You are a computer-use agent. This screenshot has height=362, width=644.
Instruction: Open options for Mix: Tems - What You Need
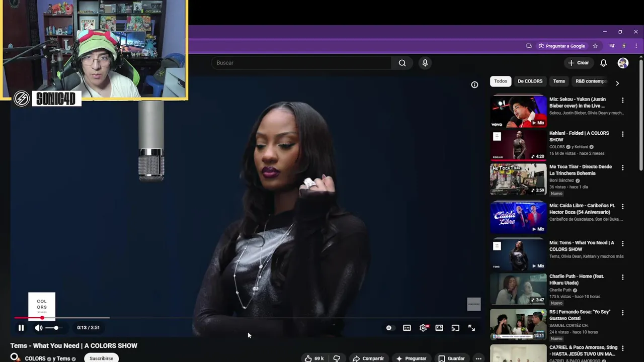[623, 243]
